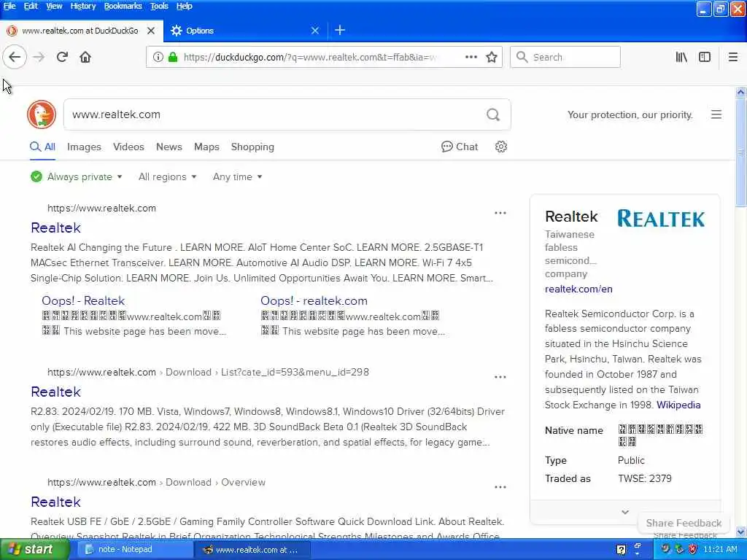Open search settings gear icon
This screenshot has height=560, width=747.
pos(500,147)
